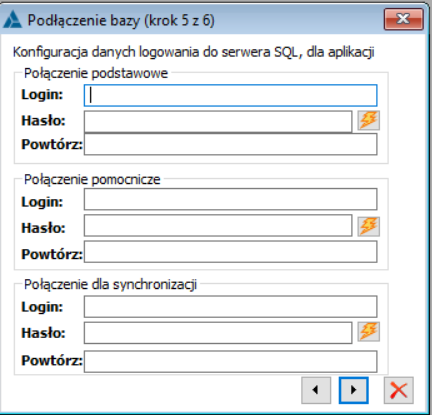Click Hasło field in Połączenie dla synchronizacji
This screenshot has width=432, height=415.
tap(218, 333)
